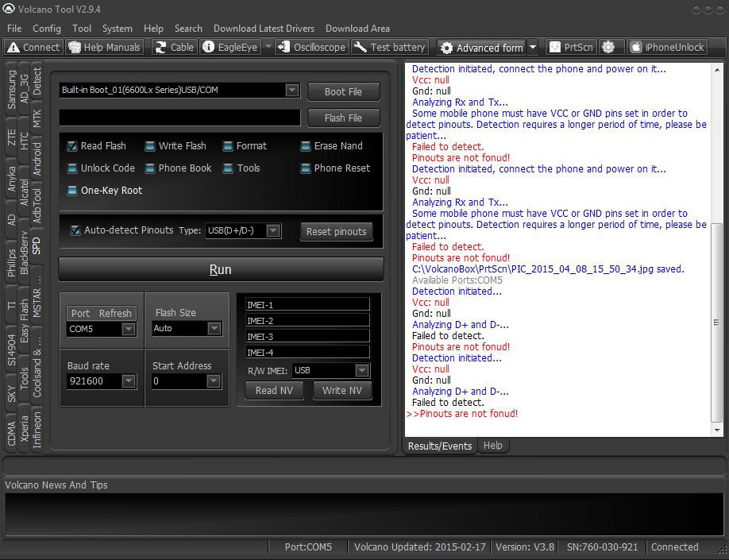Open the Oscilloscope tool
This screenshot has width=729, height=560.
coord(312,48)
